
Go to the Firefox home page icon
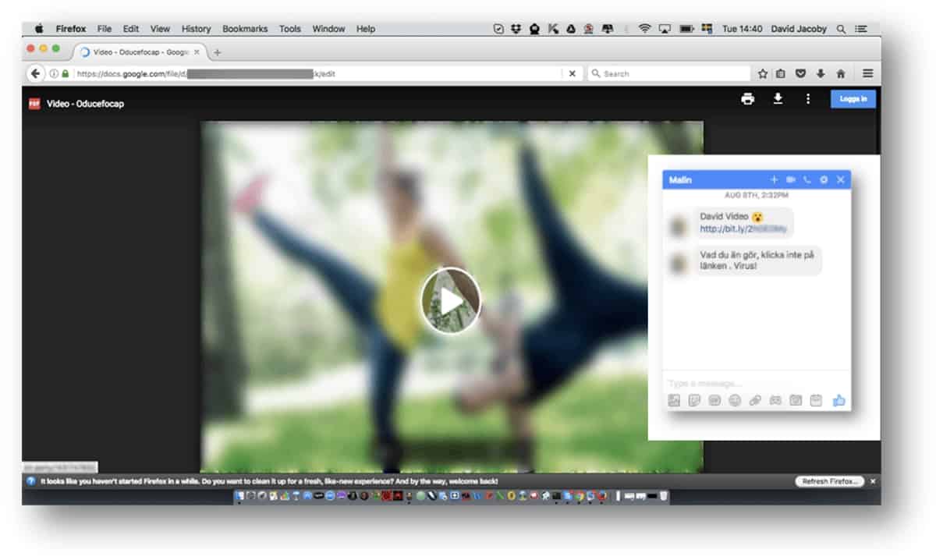coord(841,74)
